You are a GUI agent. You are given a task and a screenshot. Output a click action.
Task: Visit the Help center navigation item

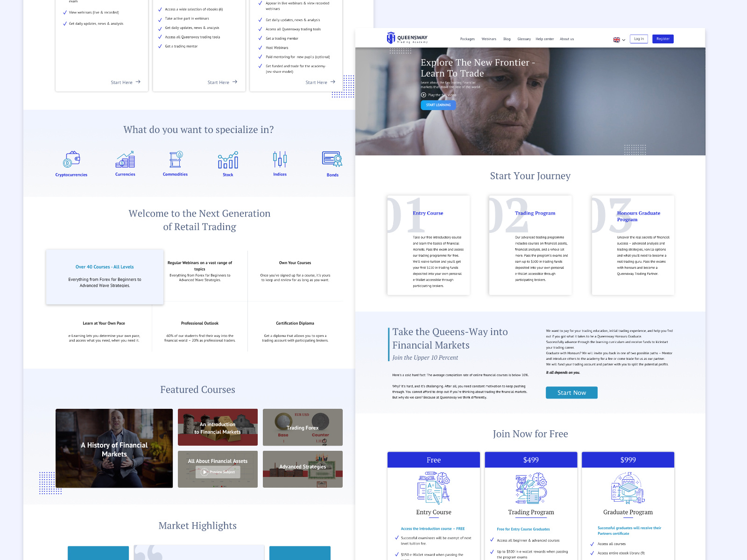coord(545,39)
